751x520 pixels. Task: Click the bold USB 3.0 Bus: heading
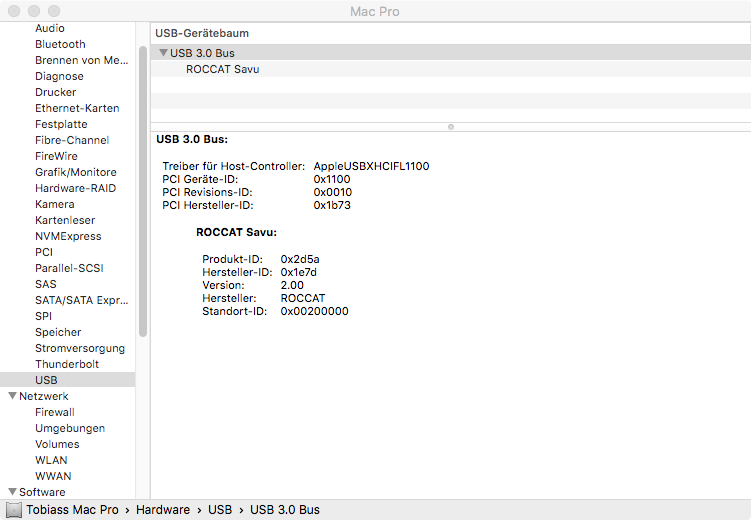[192, 139]
